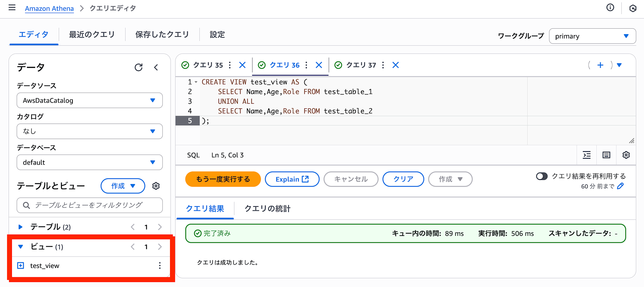The image size is (644, 287).
Task: Close the クエリ 35 tab
Action: tap(242, 65)
